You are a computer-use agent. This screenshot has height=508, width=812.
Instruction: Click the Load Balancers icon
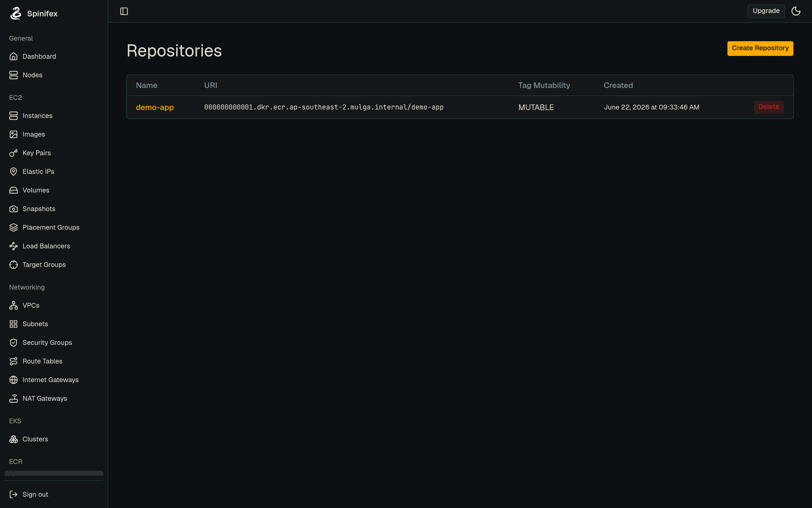pos(14,246)
